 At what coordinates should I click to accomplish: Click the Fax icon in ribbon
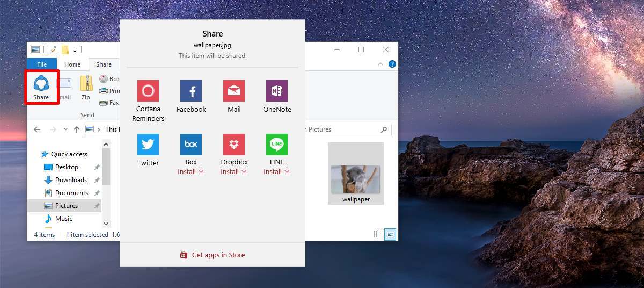pos(104,103)
